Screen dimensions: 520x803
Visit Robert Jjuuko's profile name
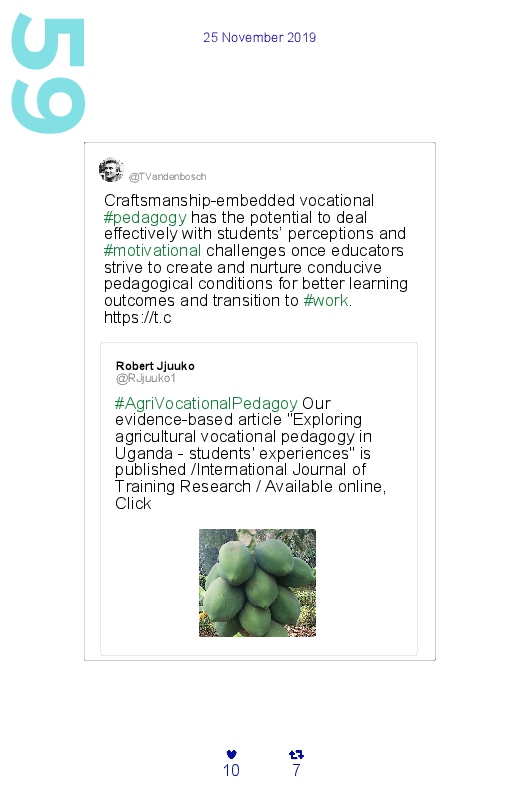coord(155,366)
